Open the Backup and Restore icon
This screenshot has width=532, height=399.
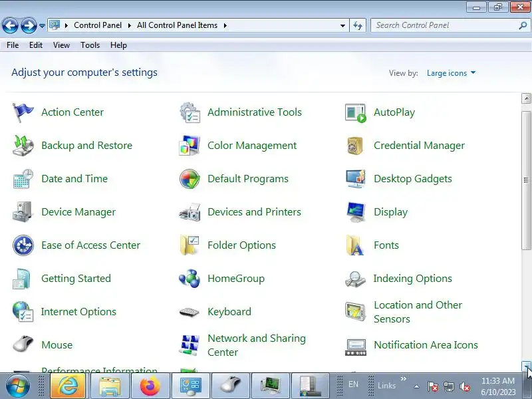[x=23, y=146]
